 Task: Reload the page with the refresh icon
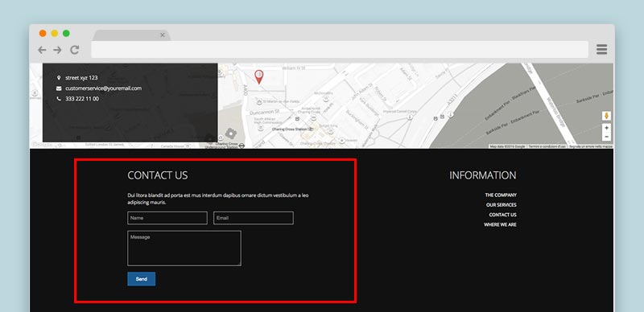[x=74, y=50]
